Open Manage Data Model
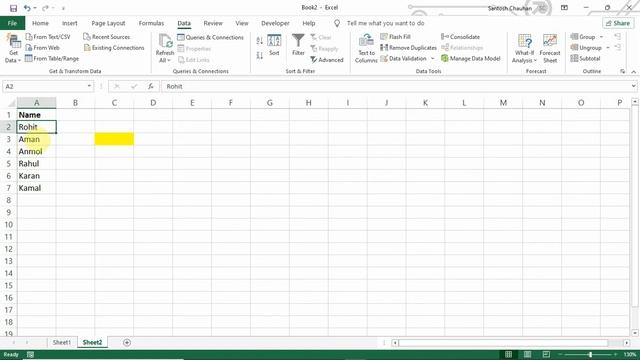Image resolution: width=640 pixels, height=360 pixels. click(471, 58)
